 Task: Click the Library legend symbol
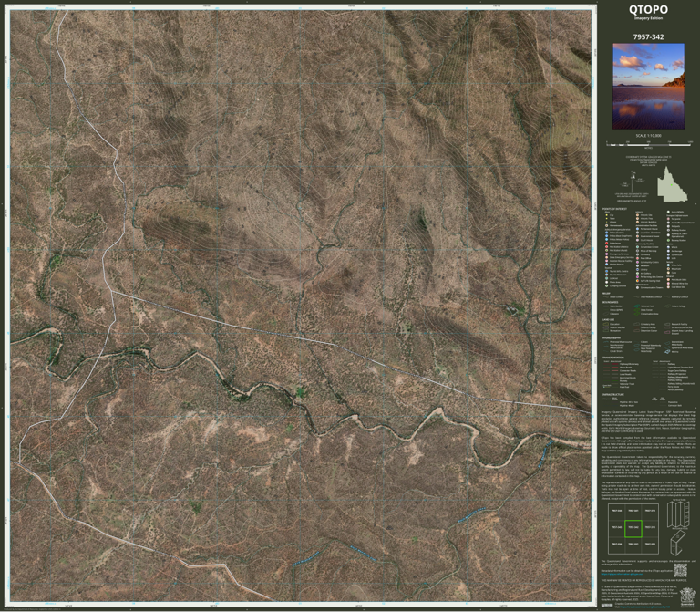tap(637, 269)
